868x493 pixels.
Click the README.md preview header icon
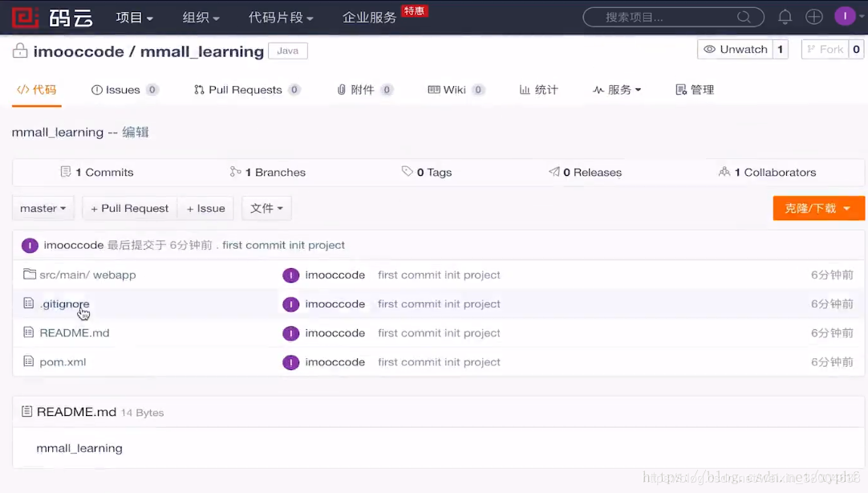[26, 411]
